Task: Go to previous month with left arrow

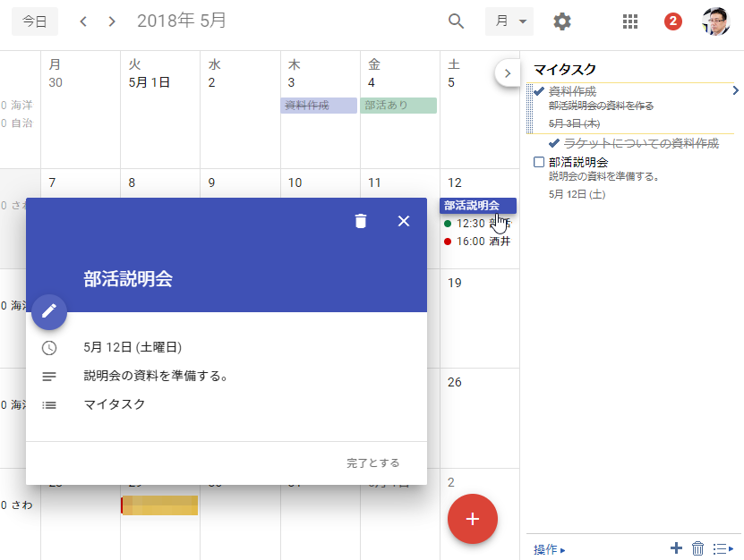Action: pos(82,21)
